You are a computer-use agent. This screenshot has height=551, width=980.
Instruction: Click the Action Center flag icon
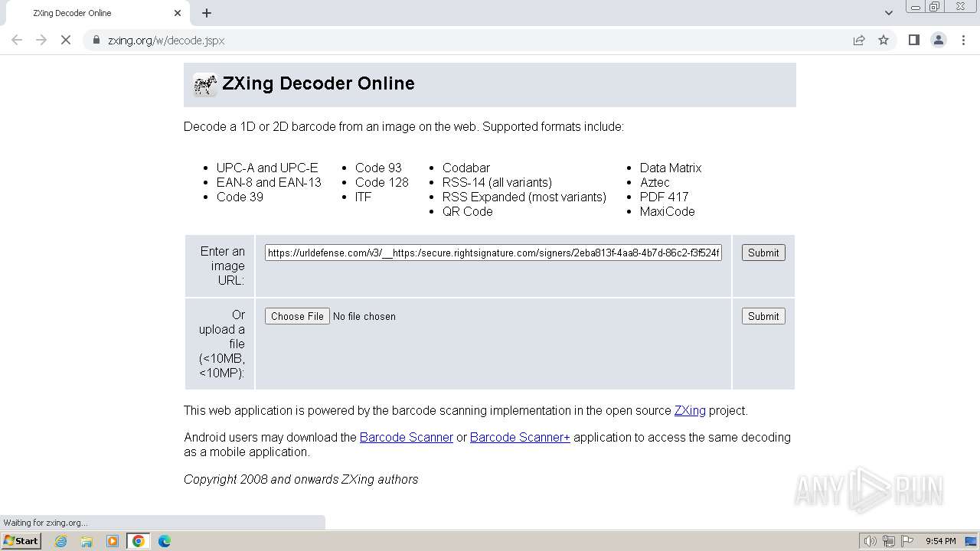907,541
